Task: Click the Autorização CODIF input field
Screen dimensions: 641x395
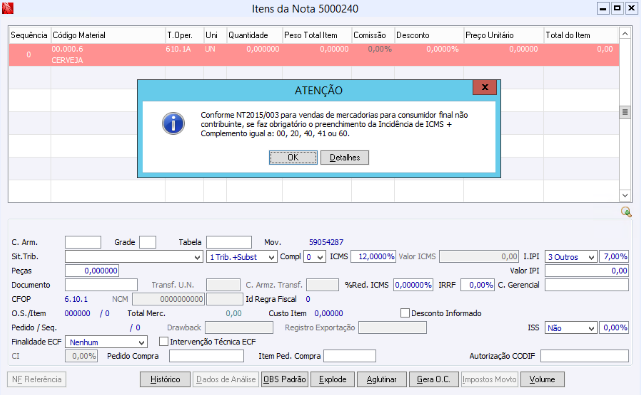Action: click(x=584, y=356)
